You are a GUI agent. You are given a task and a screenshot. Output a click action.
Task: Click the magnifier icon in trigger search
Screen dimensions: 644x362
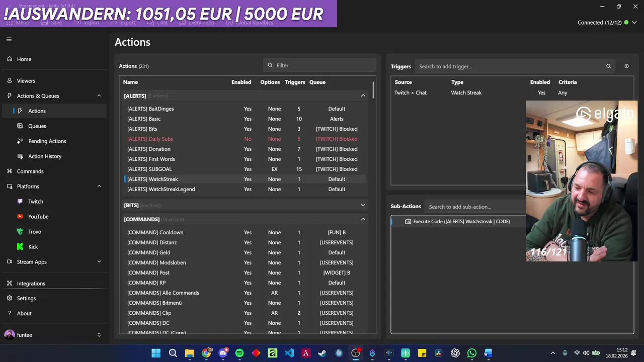click(x=608, y=66)
